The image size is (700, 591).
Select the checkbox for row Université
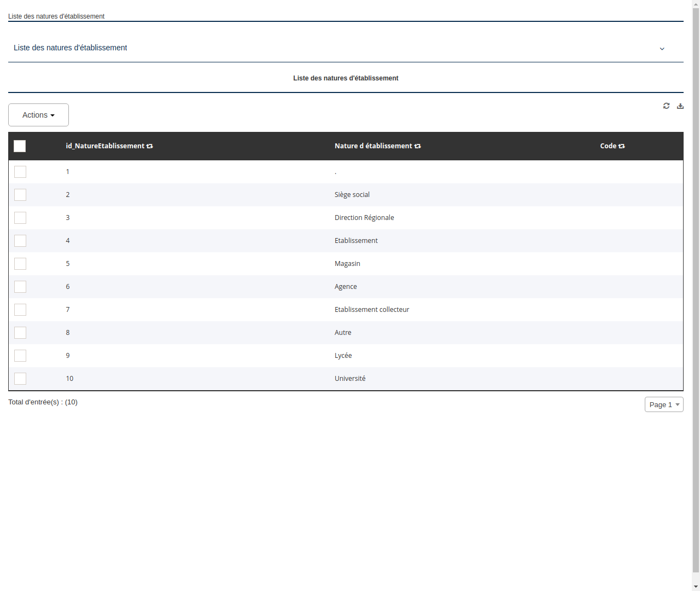(x=20, y=378)
